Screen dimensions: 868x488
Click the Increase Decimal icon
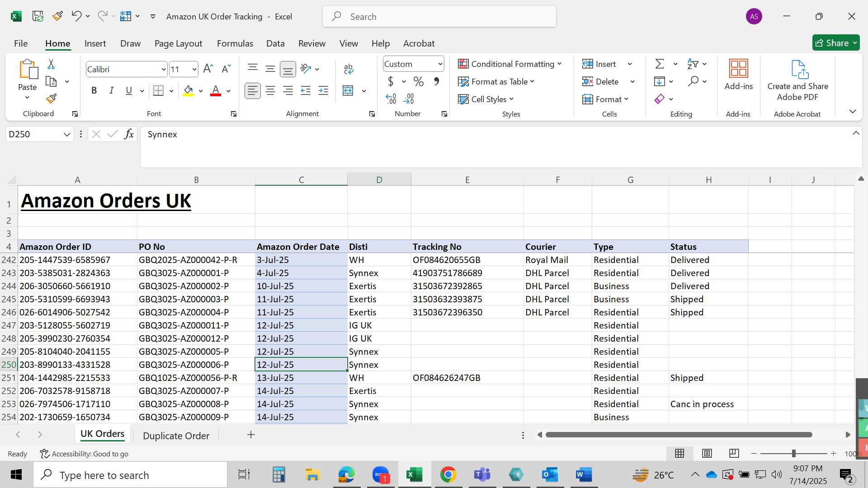(x=391, y=99)
